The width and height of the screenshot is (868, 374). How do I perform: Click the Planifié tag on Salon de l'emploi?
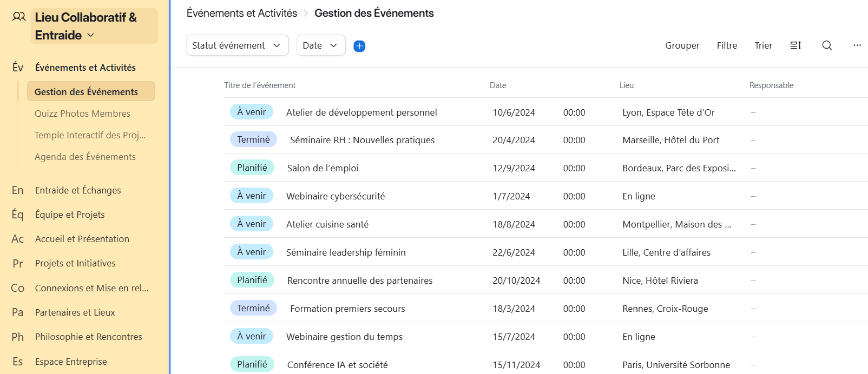point(252,168)
